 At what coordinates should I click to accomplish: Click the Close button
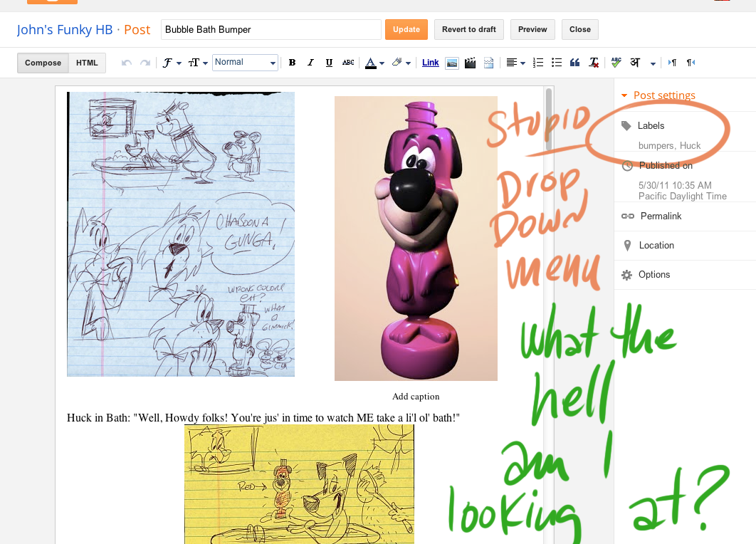click(x=579, y=29)
